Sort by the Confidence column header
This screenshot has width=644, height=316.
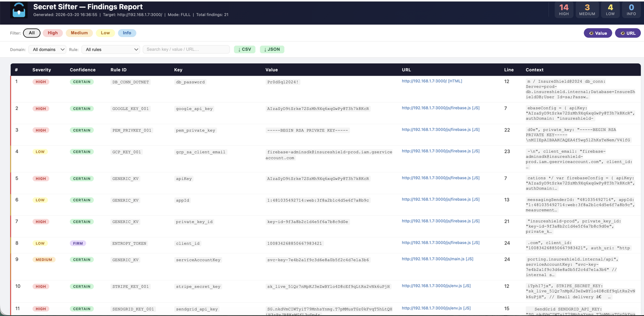click(x=83, y=70)
